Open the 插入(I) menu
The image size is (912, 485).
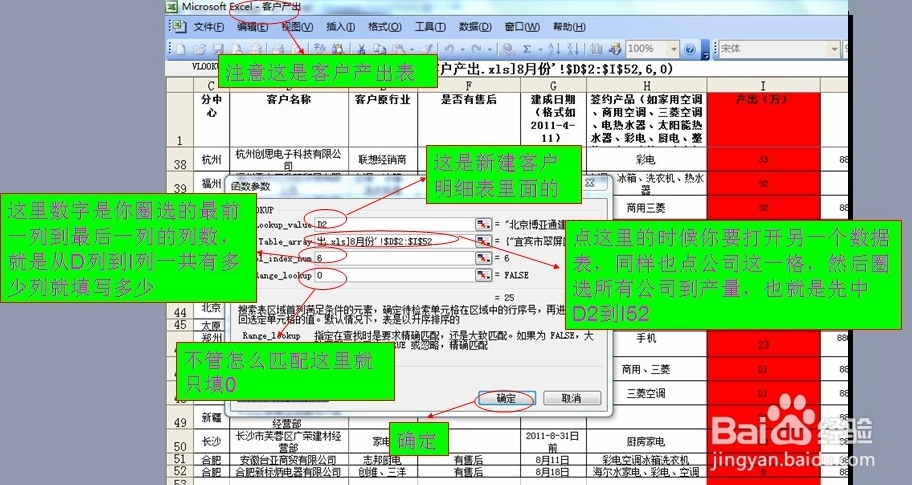[x=340, y=27]
